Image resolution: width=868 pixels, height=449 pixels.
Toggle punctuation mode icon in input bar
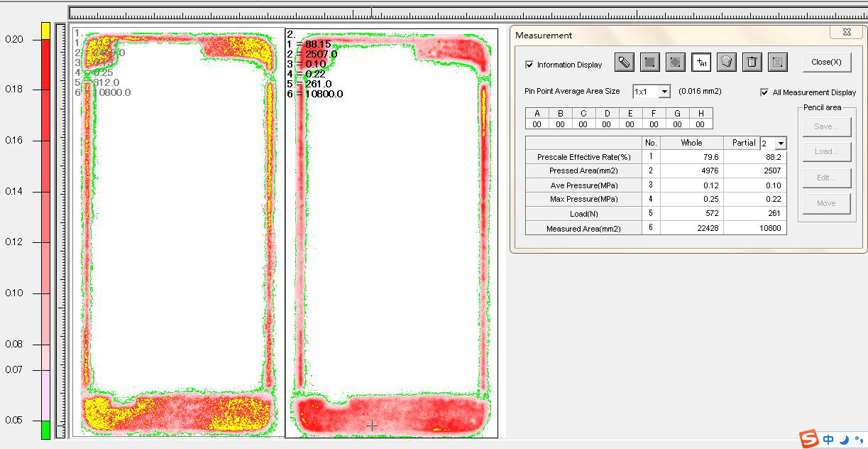858,440
